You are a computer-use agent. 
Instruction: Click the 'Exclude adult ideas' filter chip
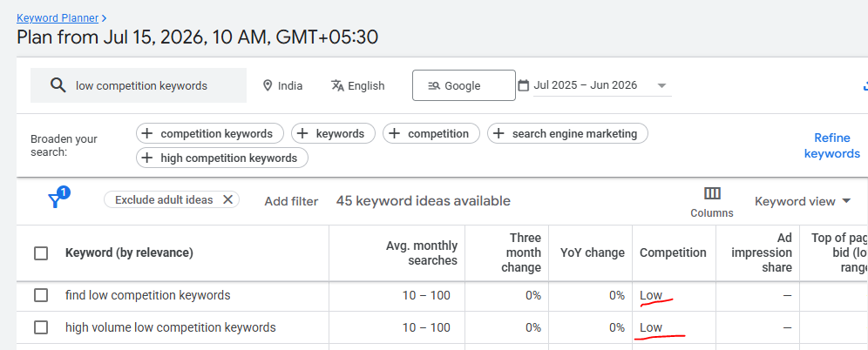pyautogui.click(x=172, y=199)
